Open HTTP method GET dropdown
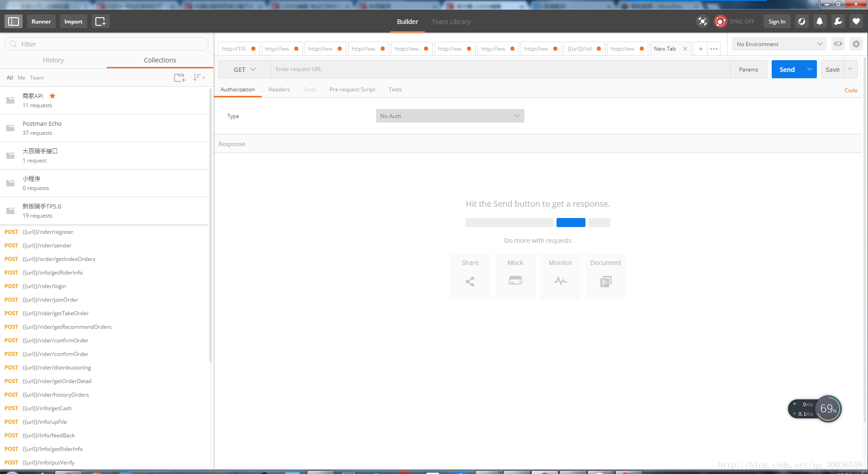This screenshot has height=474, width=868. point(245,69)
